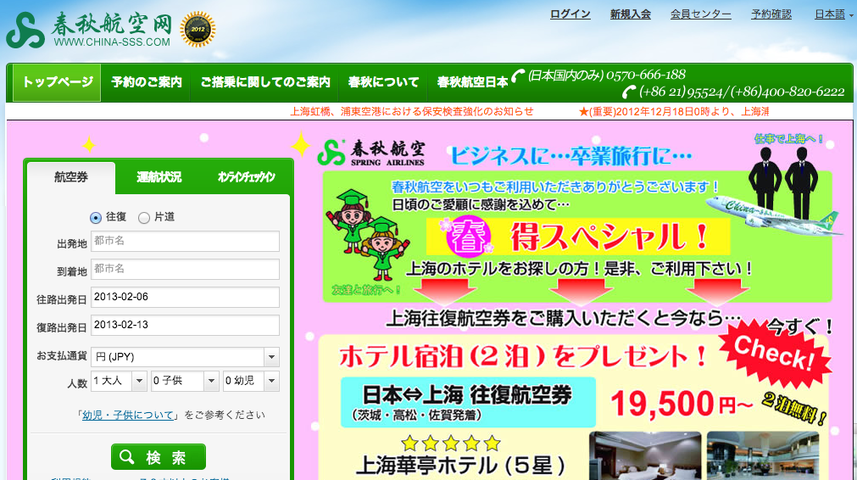Click the 予約確認 link
The width and height of the screenshot is (857, 480).
771,14
